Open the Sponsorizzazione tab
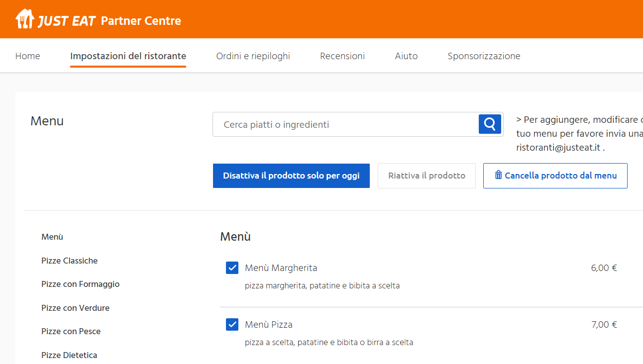643x364 pixels. 484,56
